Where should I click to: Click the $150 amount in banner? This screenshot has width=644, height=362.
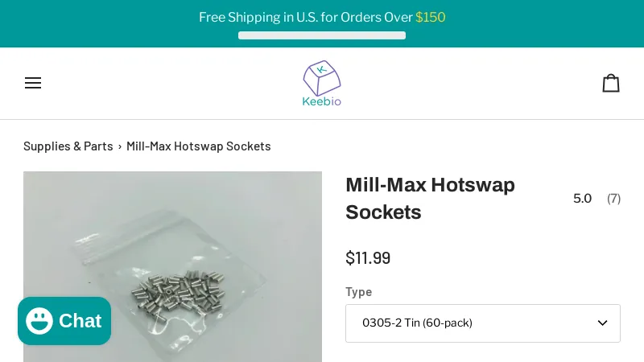(x=431, y=17)
